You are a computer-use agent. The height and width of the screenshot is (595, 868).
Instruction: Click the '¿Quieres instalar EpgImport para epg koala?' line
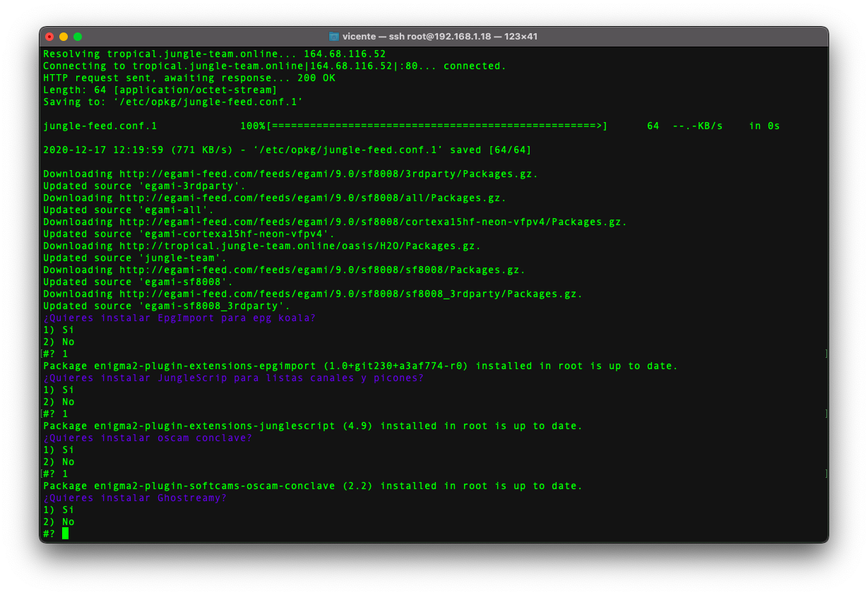pos(179,318)
